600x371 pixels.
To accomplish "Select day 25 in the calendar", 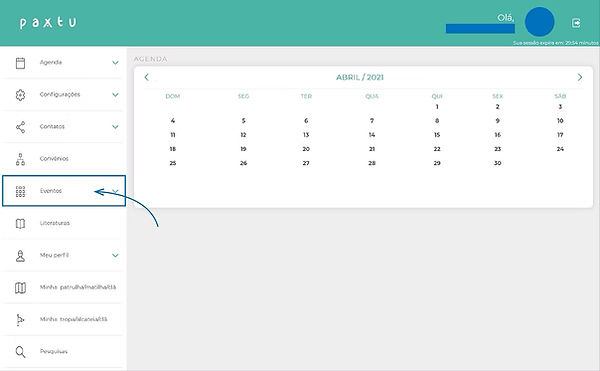I will [173, 163].
